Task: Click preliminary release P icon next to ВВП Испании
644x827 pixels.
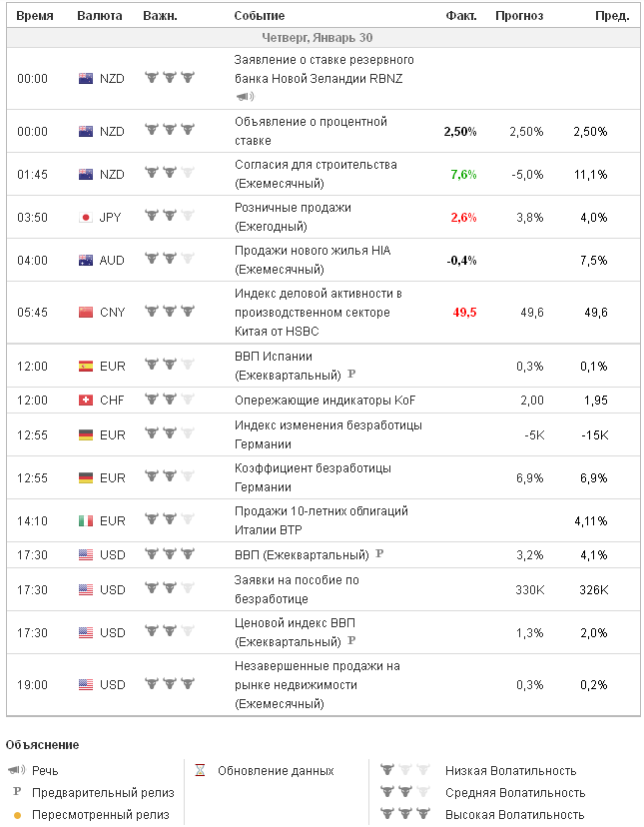Action: [x=350, y=375]
